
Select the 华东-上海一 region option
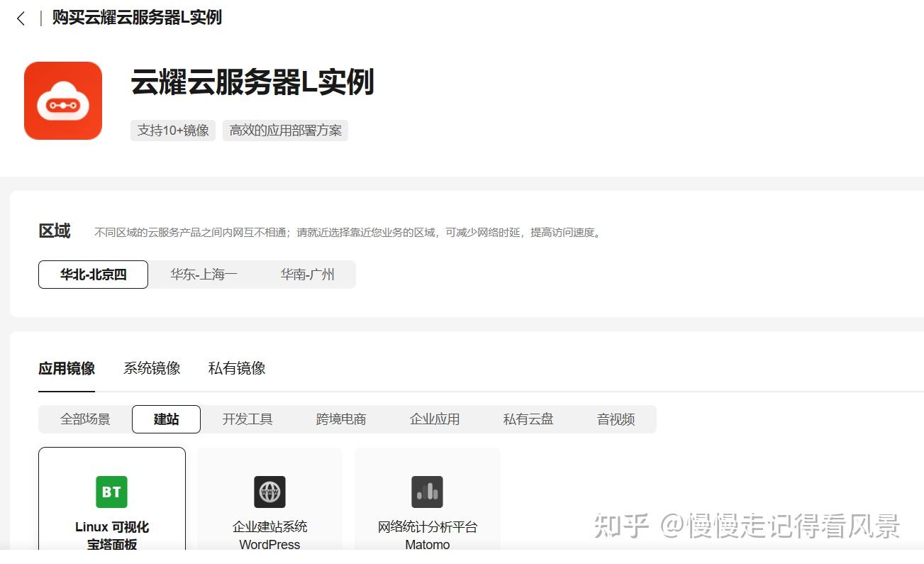point(204,275)
